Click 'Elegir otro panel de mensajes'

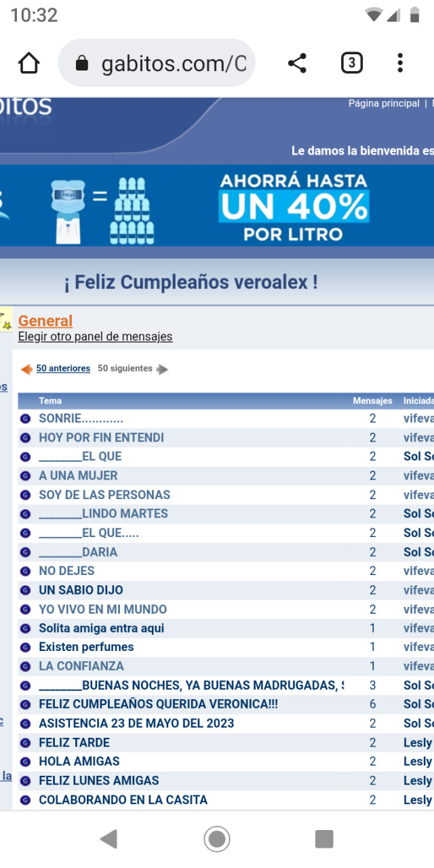point(95,336)
